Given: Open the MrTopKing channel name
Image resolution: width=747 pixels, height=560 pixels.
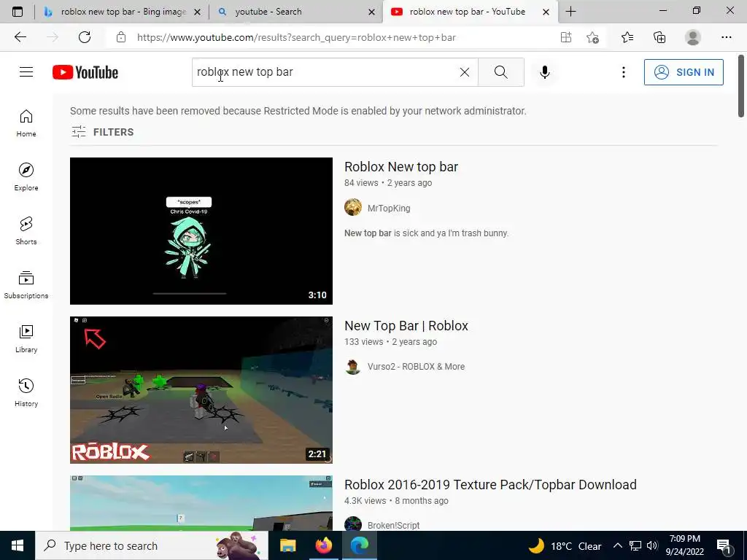Looking at the screenshot, I should [389, 208].
